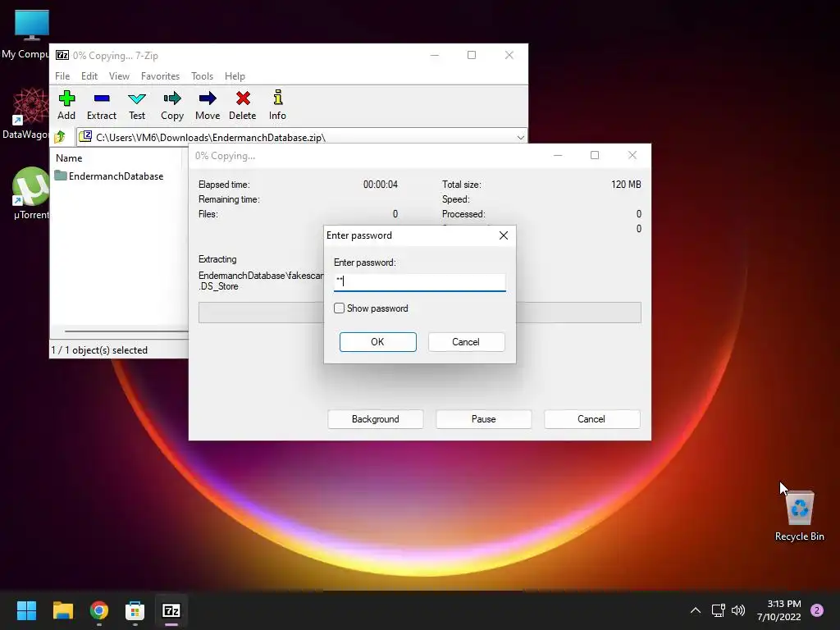Click the horizontal scrollbar in file list
The height and width of the screenshot is (630, 840).
click(x=126, y=331)
